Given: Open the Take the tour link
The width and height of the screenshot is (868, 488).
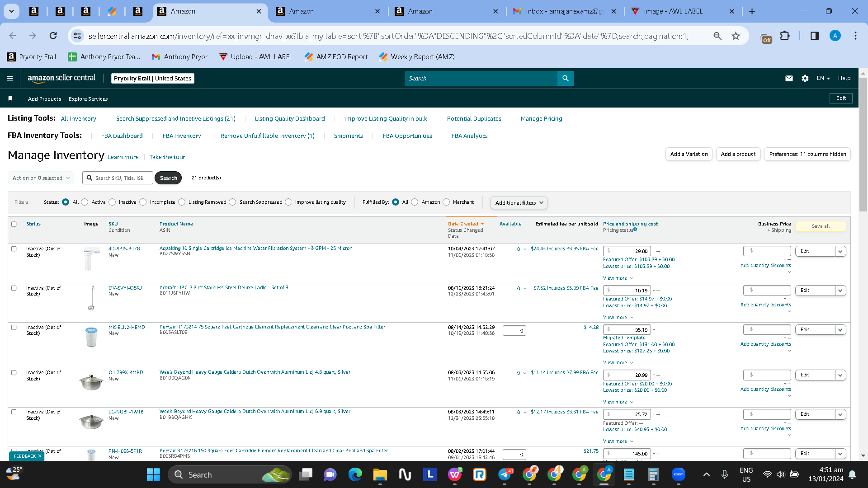Looking at the screenshot, I should [x=167, y=157].
